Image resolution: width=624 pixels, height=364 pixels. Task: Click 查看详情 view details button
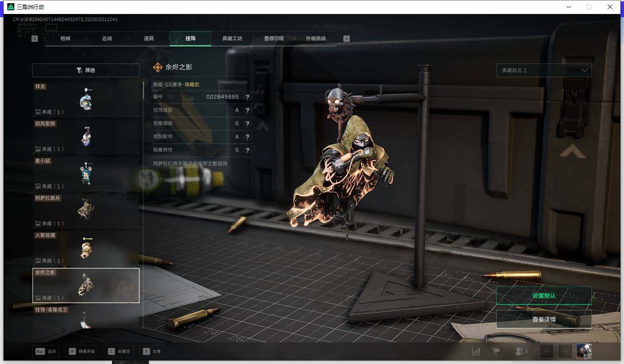coord(544,319)
